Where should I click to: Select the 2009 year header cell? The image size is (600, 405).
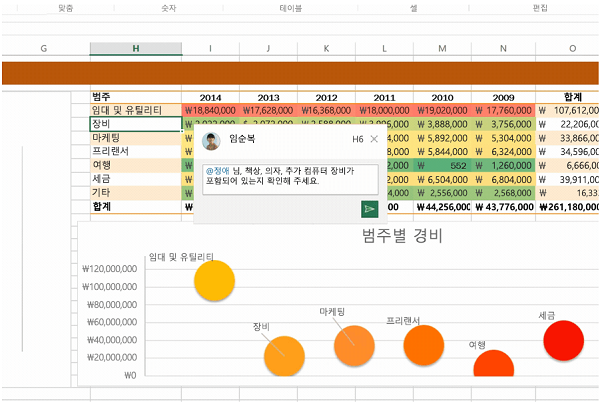(x=503, y=98)
